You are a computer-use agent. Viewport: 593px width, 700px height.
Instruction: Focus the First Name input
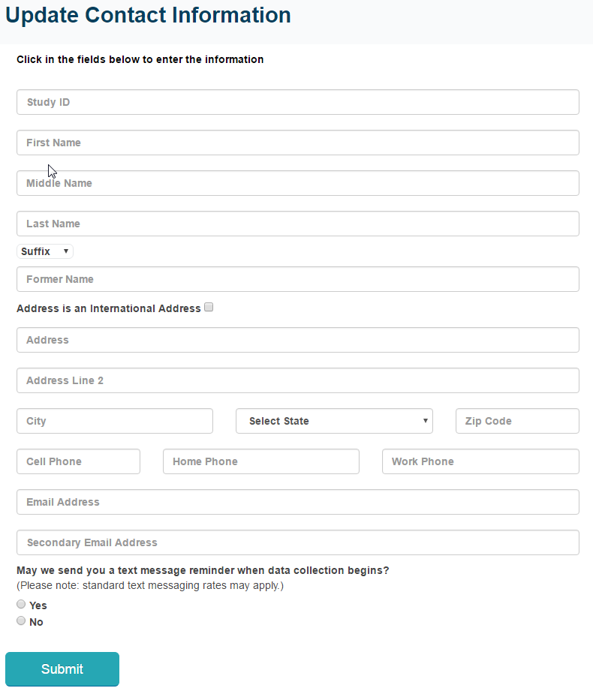297,143
